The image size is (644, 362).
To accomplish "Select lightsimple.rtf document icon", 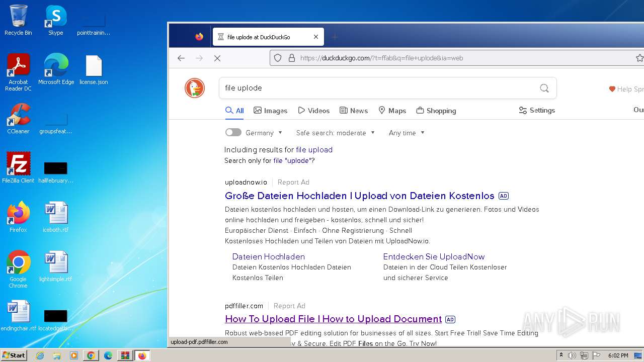I will coord(56,266).
